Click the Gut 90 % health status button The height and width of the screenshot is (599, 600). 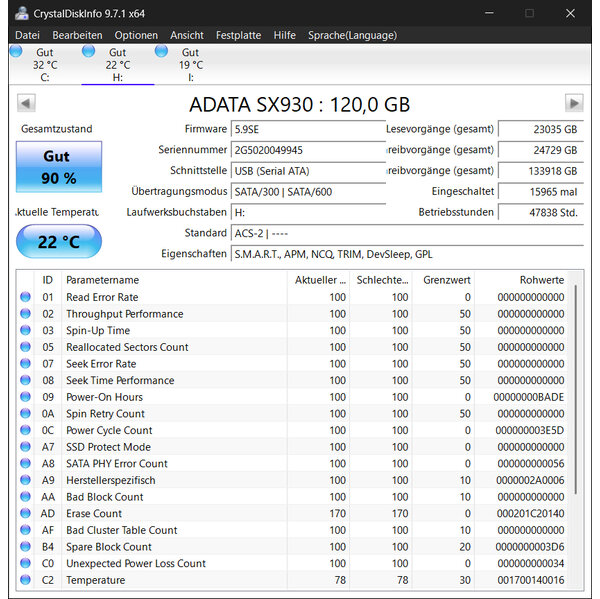[59, 167]
